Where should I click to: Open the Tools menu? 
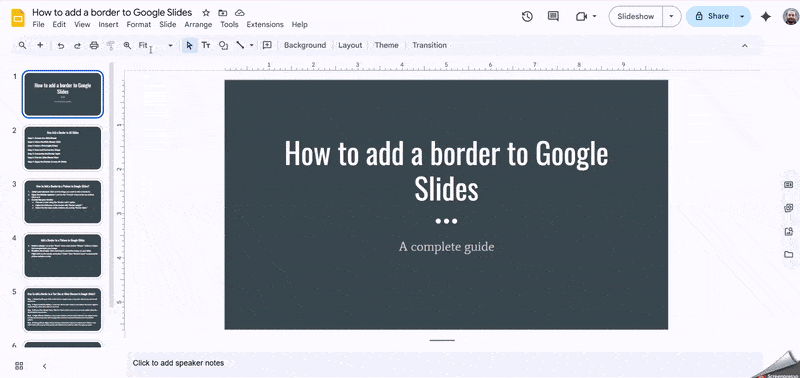click(230, 24)
